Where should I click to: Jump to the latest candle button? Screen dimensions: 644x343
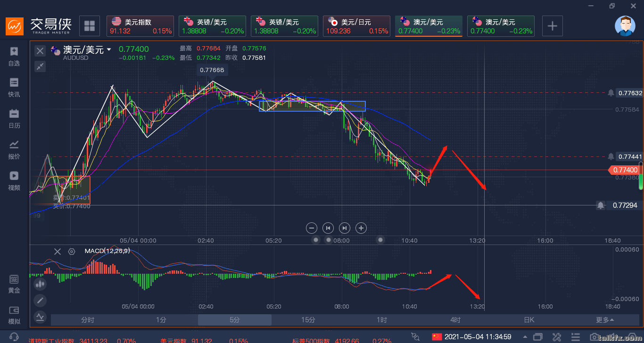coord(345,228)
